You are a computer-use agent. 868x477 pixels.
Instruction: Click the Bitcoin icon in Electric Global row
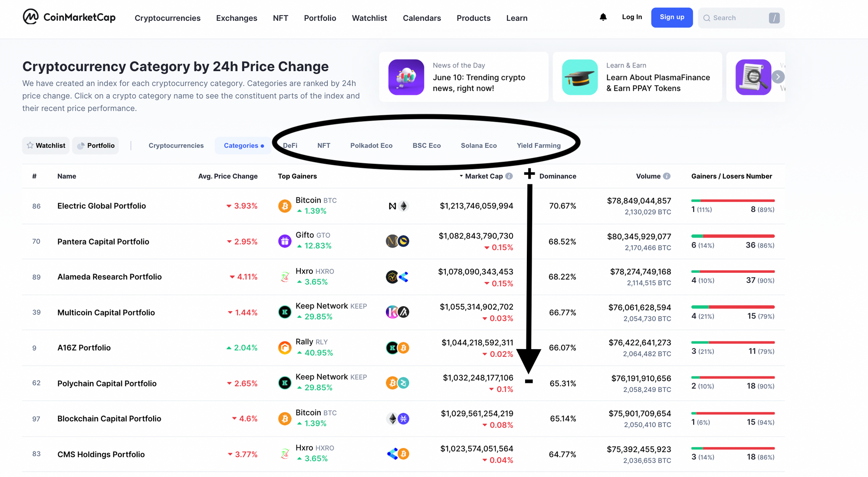[x=285, y=206]
